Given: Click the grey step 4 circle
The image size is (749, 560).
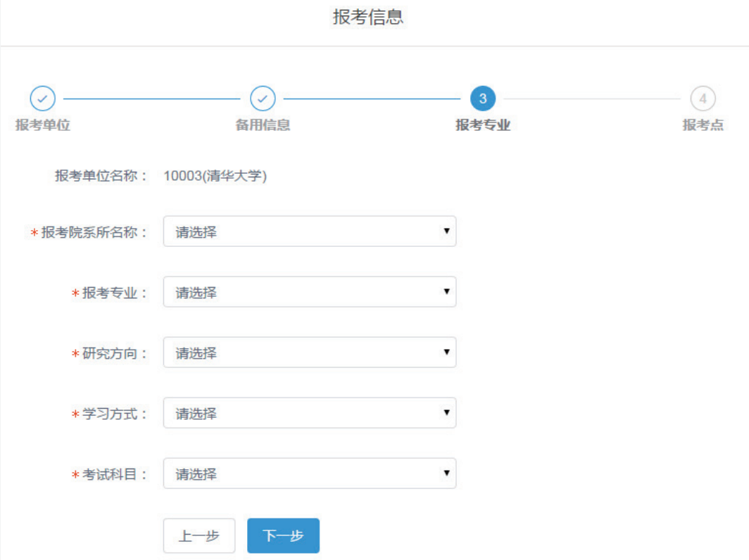Looking at the screenshot, I should 703,99.
